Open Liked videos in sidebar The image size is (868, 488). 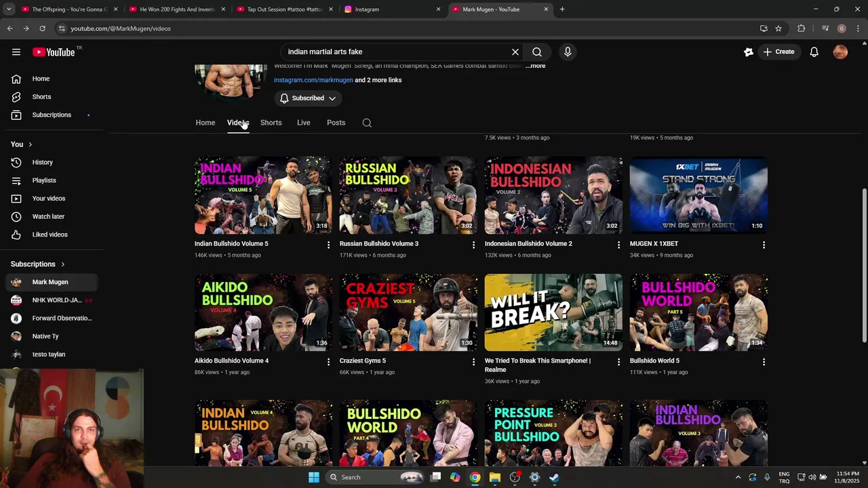point(52,235)
